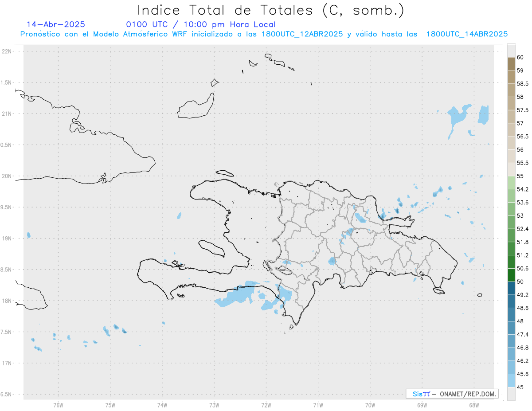Image resolution: width=532 pixels, height=411 pixels.
Task: Click the colorbar value "46.2"
Action: click(522, 361)
